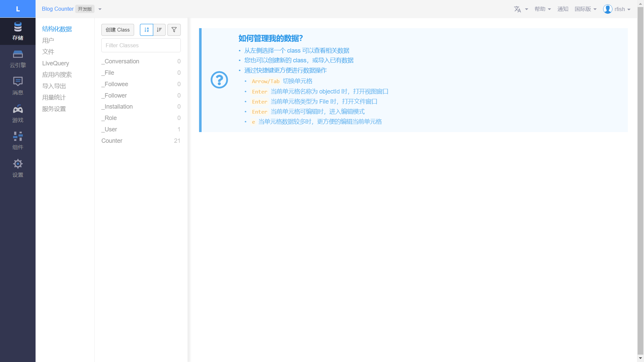Expand the Blog Counter app dropdown

100,9
